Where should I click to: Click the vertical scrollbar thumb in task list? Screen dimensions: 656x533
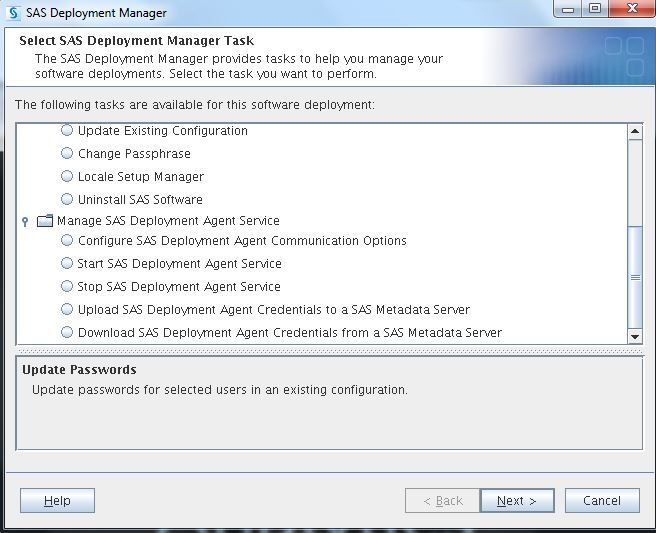(635, 277)
